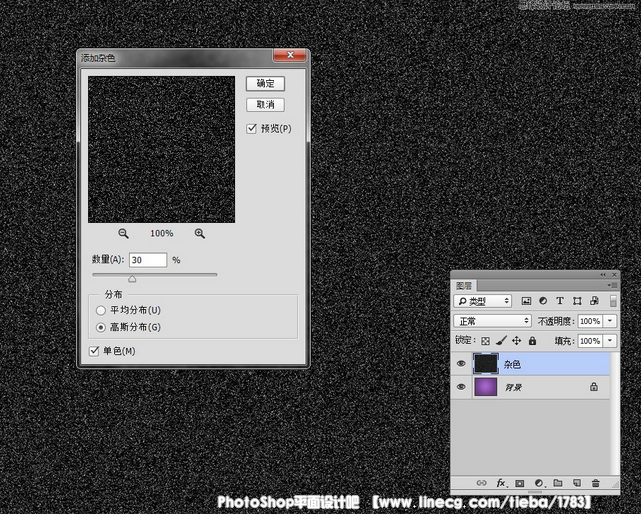Open the 正常 blend mode dropdown
The width and height of the screenshot is (641, 519).
493,321
